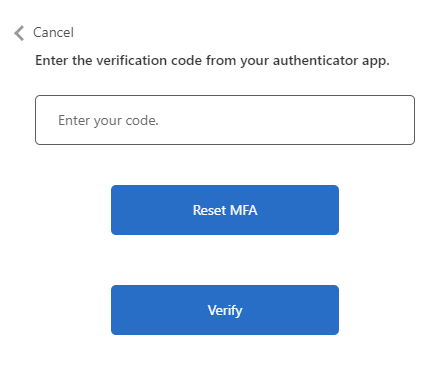Choose the blue Reset MFA option

tap(225, 210)
